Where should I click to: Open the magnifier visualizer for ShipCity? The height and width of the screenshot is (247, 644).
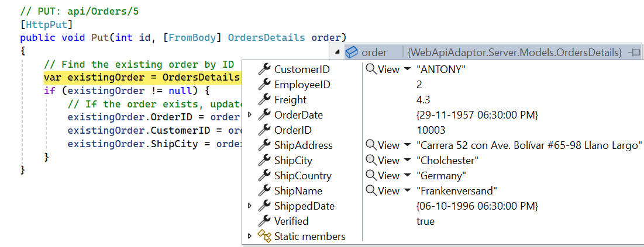pyautogui.click(x=371, y=161)
